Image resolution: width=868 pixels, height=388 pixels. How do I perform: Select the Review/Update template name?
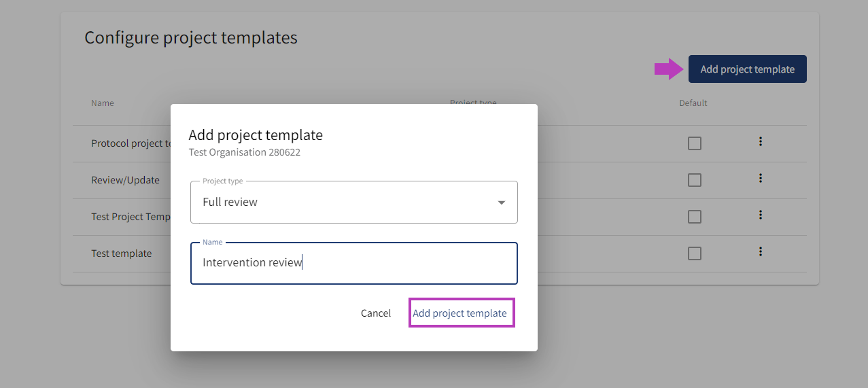pos(126,180)
